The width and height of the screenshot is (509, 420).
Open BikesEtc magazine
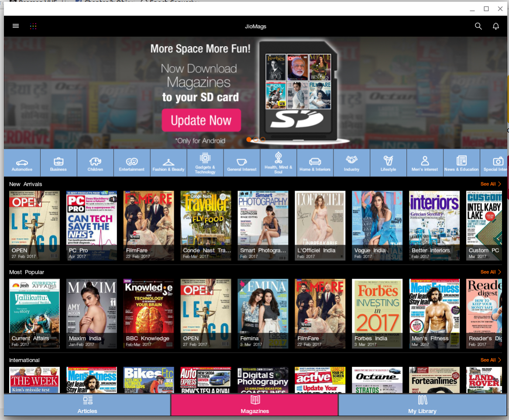149,380
